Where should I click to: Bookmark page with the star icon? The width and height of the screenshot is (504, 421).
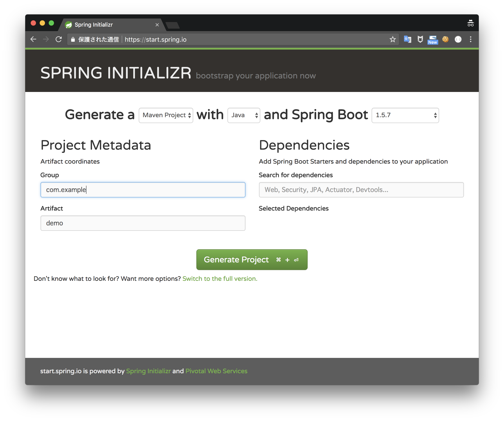(x=392, y=39)
